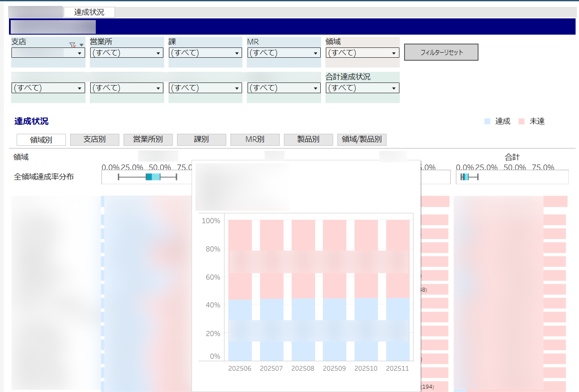Select the 領域/製品別 view

tap(362, 139)
